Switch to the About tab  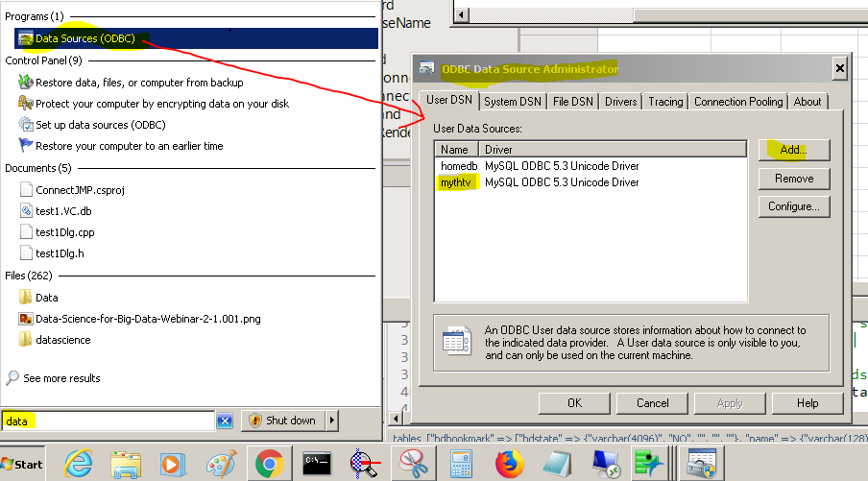(808, 102)
